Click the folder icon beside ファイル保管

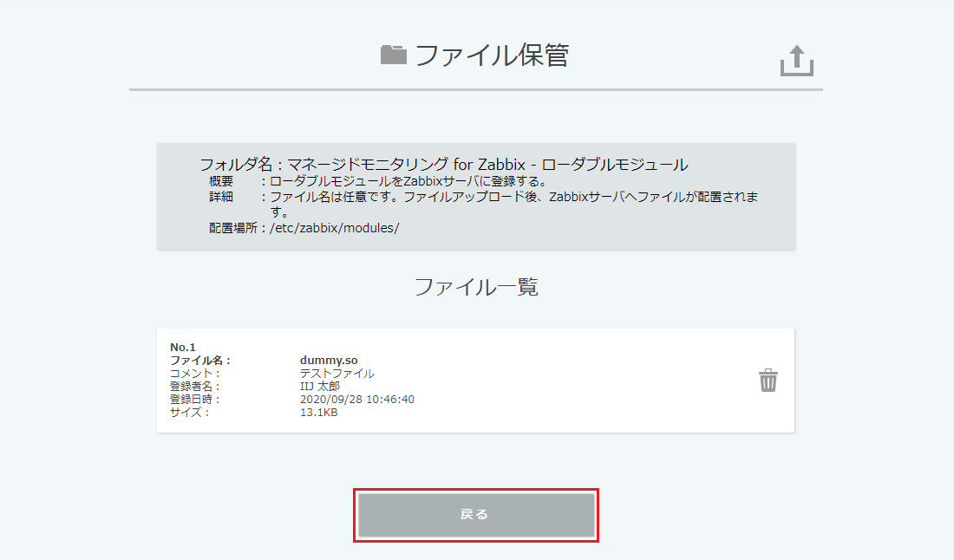coord(393,55)
